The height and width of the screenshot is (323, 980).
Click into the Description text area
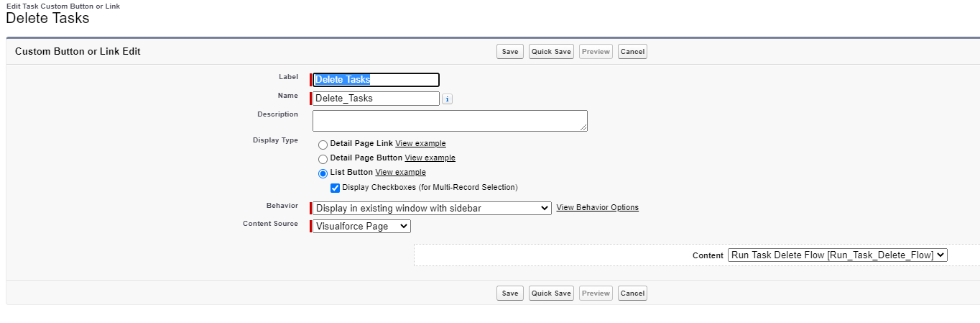coord(450,121)
